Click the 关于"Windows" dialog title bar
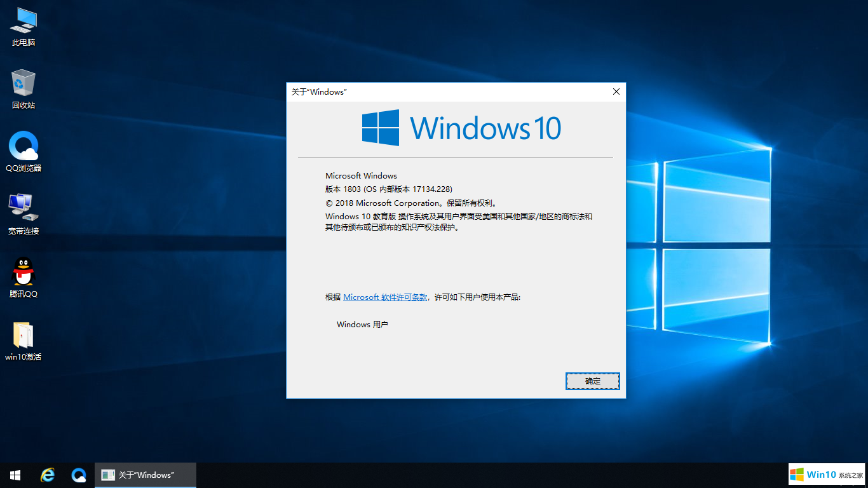 click(x=445, y=91)
